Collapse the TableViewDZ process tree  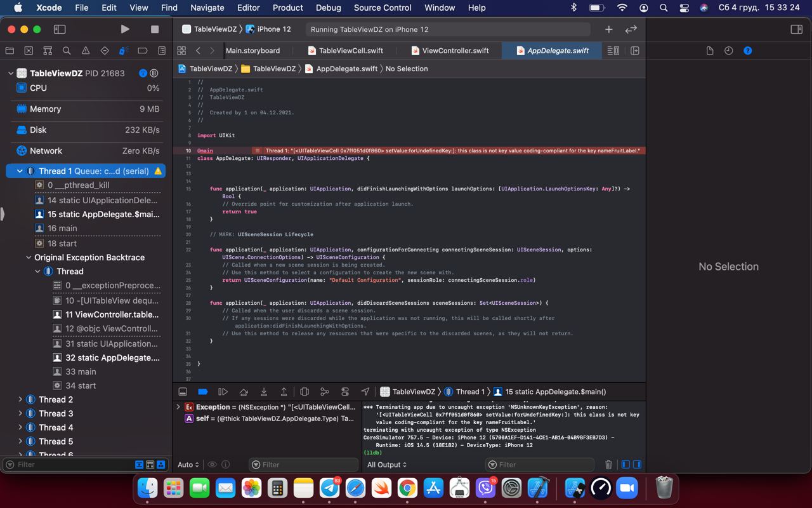coord(11,73)
